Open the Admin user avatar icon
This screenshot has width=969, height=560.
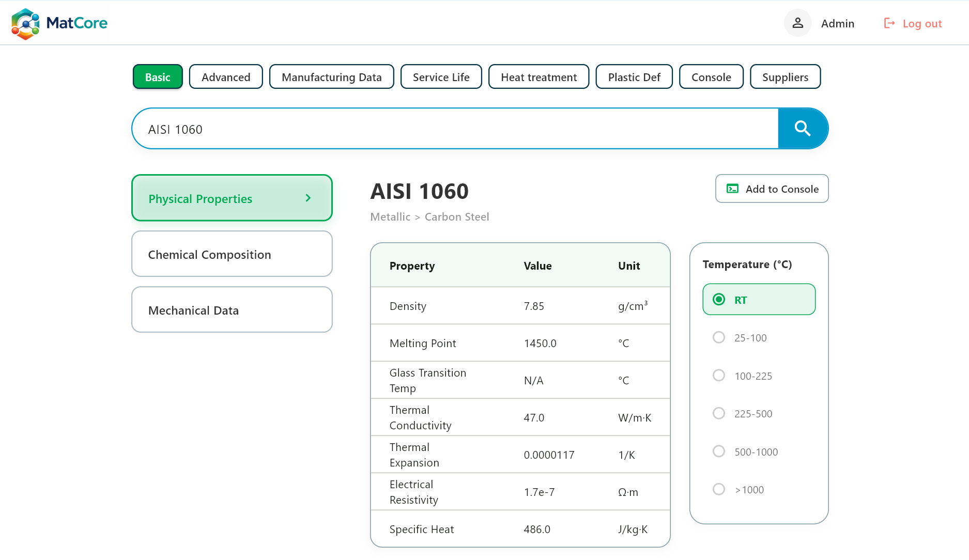(x=798, y=23)
